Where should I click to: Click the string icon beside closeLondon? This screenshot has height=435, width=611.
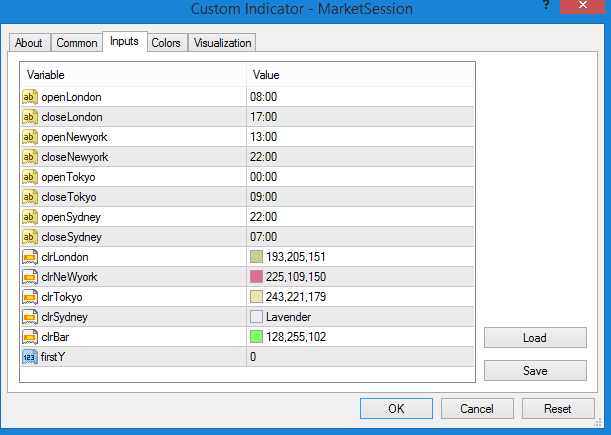click(30, 117)
